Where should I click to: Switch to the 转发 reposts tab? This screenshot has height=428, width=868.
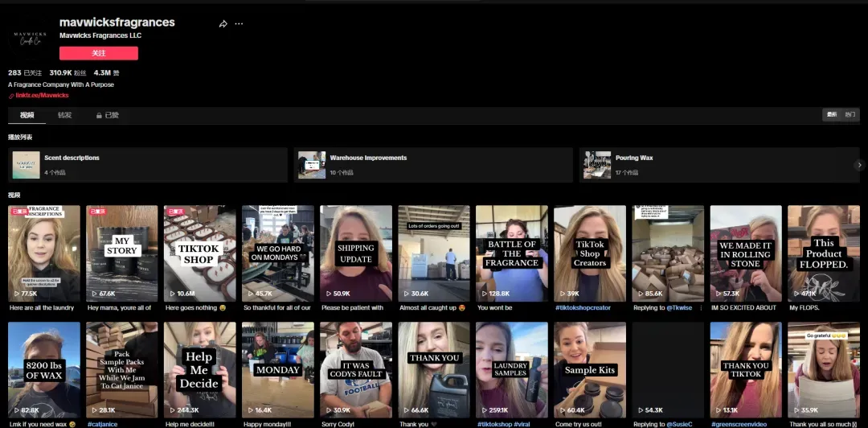[65, 115]
